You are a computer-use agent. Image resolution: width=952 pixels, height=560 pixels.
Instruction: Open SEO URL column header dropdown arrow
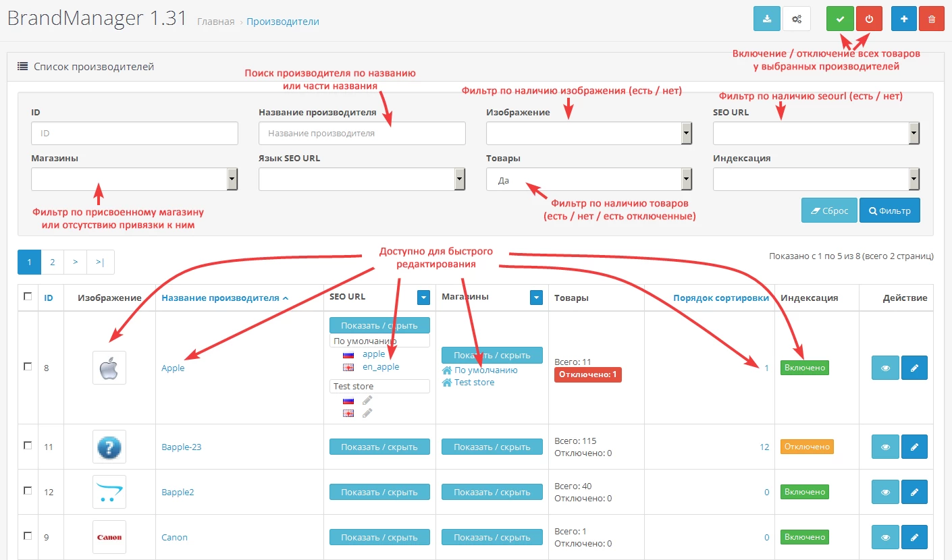[x=423, y=298]
